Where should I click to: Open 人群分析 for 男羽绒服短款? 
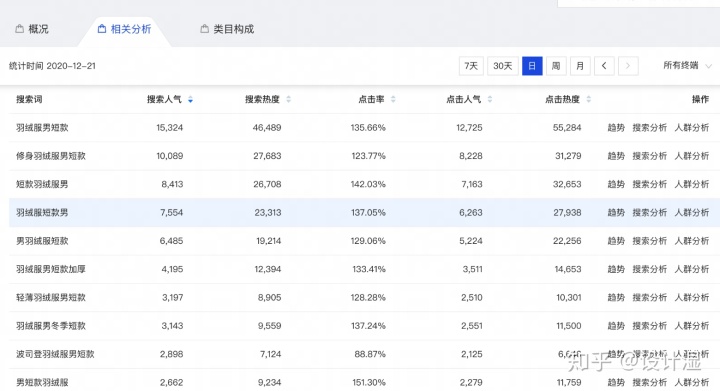click(692, 241)
